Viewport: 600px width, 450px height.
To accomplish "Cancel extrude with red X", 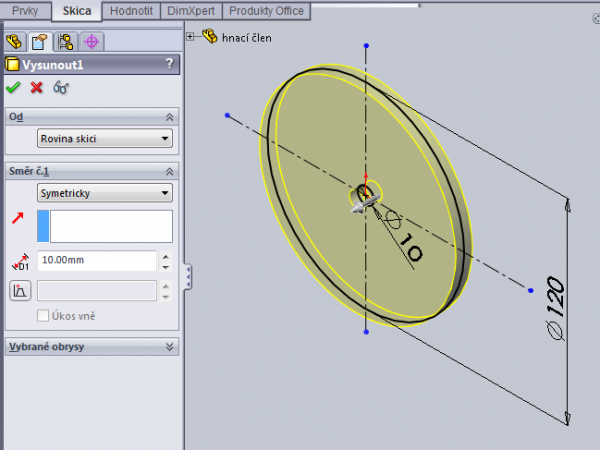I will (x=37, y=88).
